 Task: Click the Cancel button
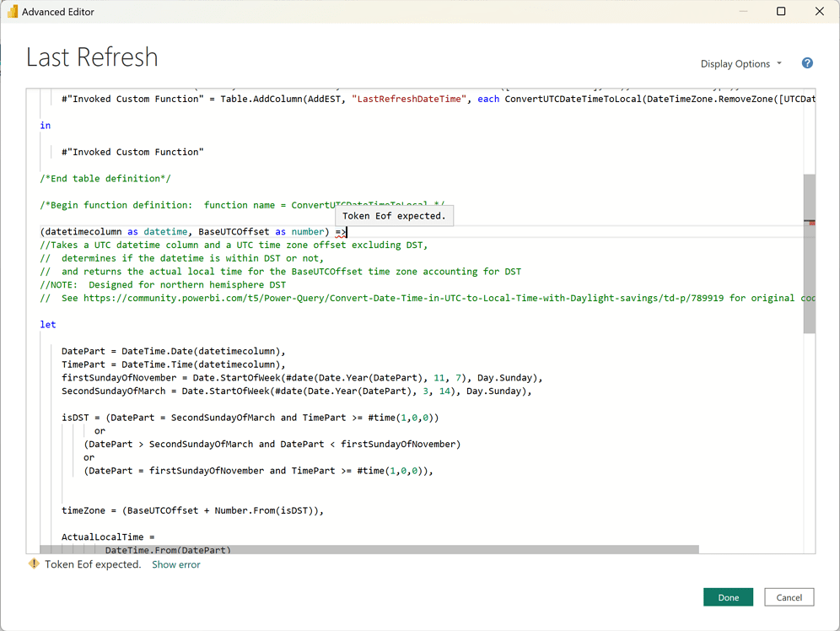[789, 596]
